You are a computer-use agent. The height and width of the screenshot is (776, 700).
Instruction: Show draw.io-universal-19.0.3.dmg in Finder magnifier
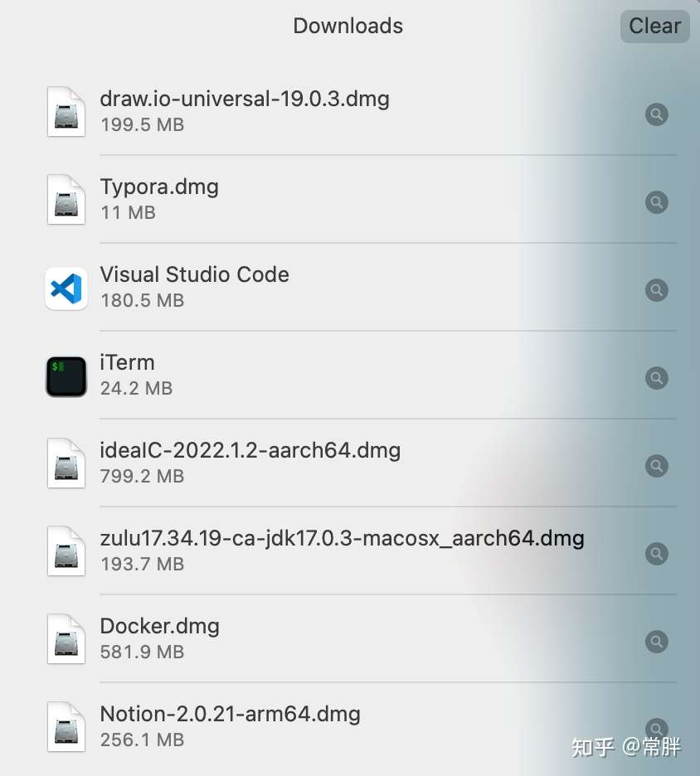click(656, 114)
